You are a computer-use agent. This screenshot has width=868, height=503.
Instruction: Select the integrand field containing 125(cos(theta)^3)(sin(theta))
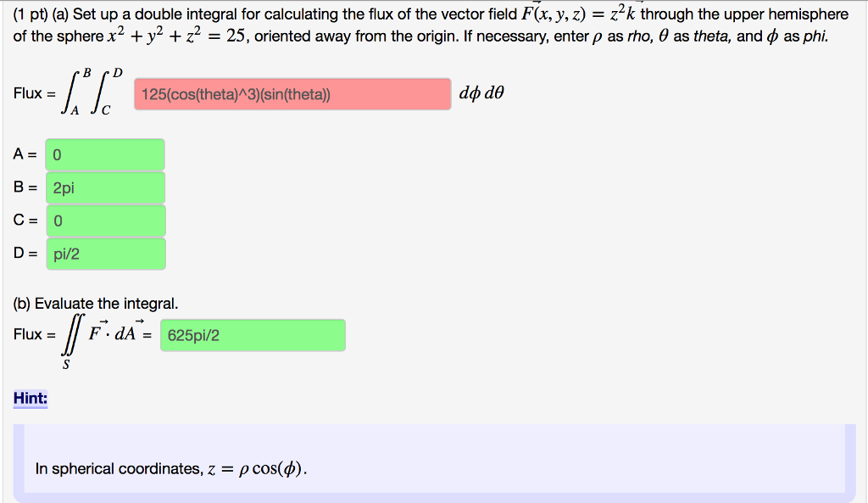pyautogui.click(x=292, y=93)
